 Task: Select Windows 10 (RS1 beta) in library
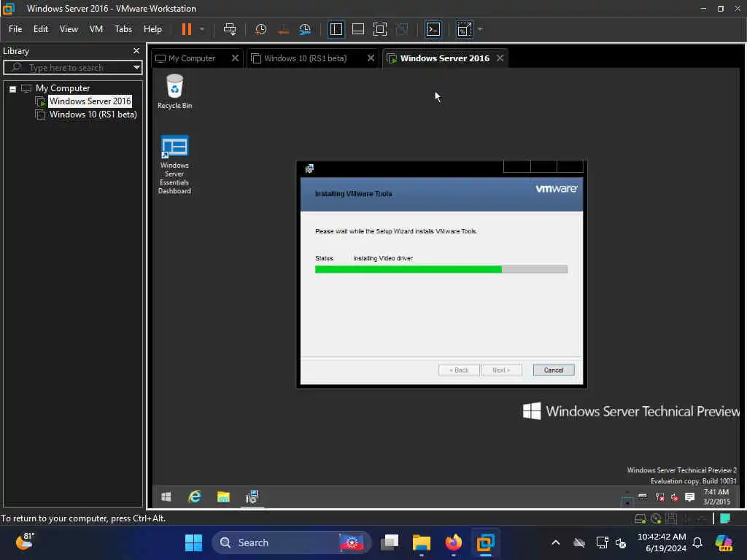click(93, 114)
